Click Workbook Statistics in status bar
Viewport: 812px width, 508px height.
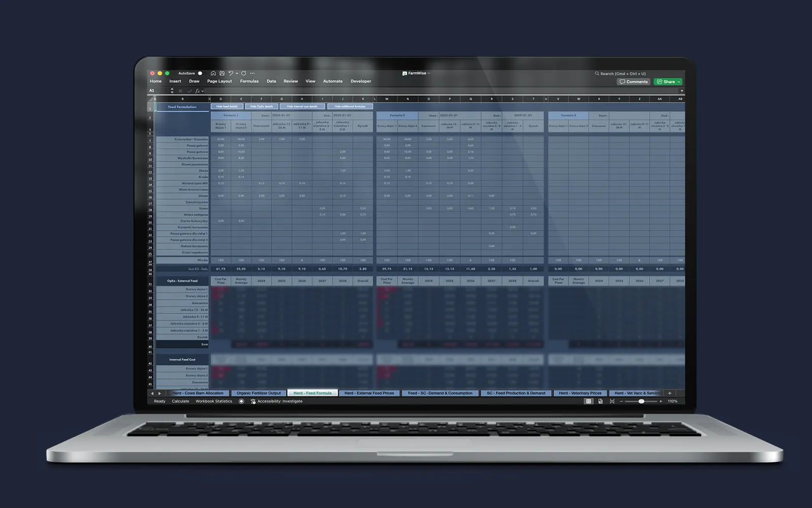(214, 401)
